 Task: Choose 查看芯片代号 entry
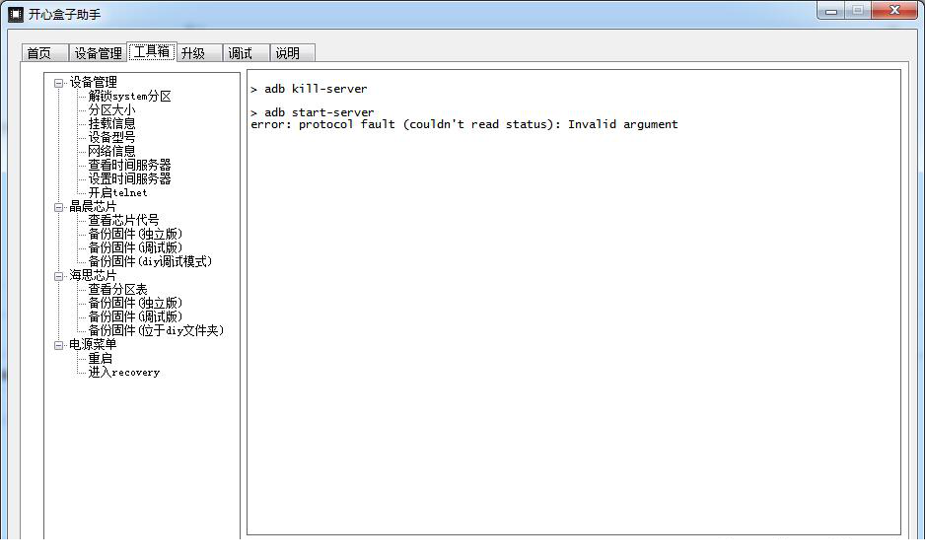click(123, 220)
